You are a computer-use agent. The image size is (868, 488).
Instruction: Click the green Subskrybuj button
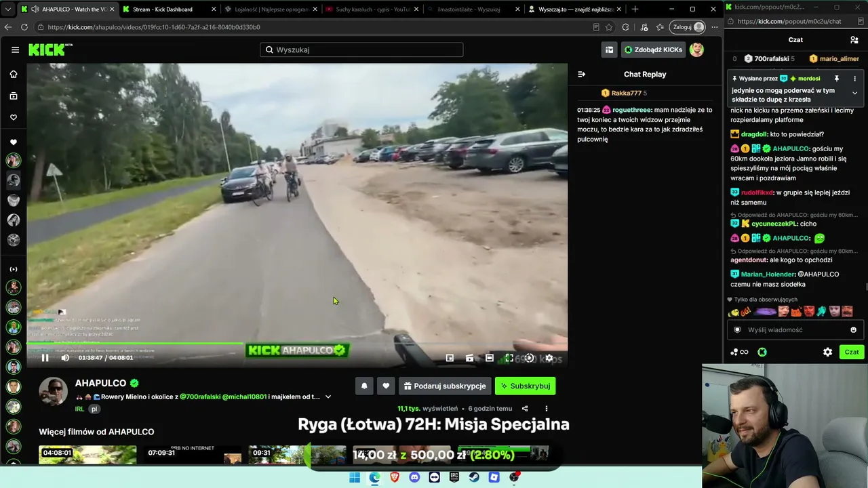[525, 386]
